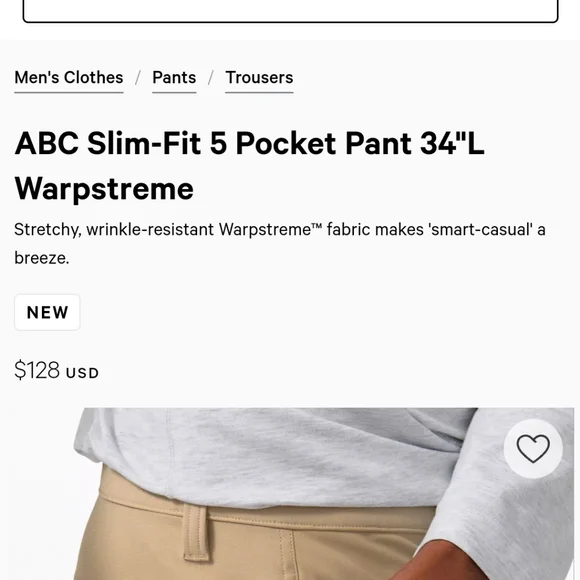
Task: Click the slash between Men's Clothes and Pants
Action: point(138,78)
